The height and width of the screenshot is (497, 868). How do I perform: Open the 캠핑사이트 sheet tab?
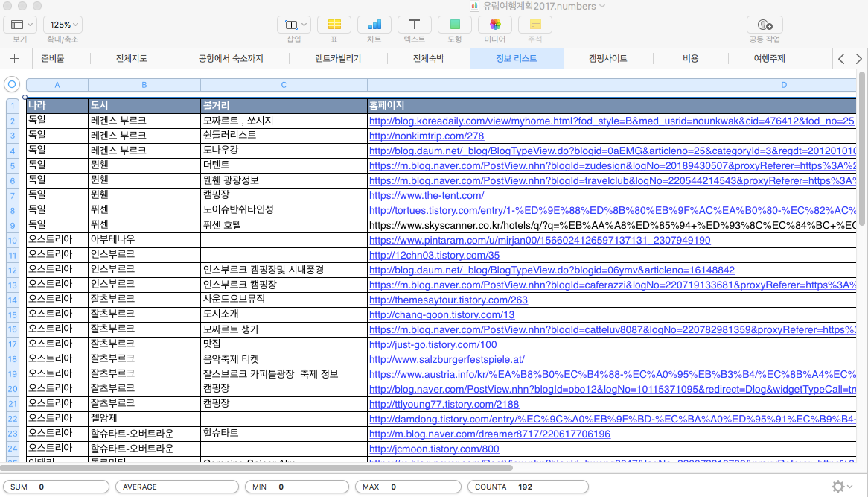click(607, 58)
